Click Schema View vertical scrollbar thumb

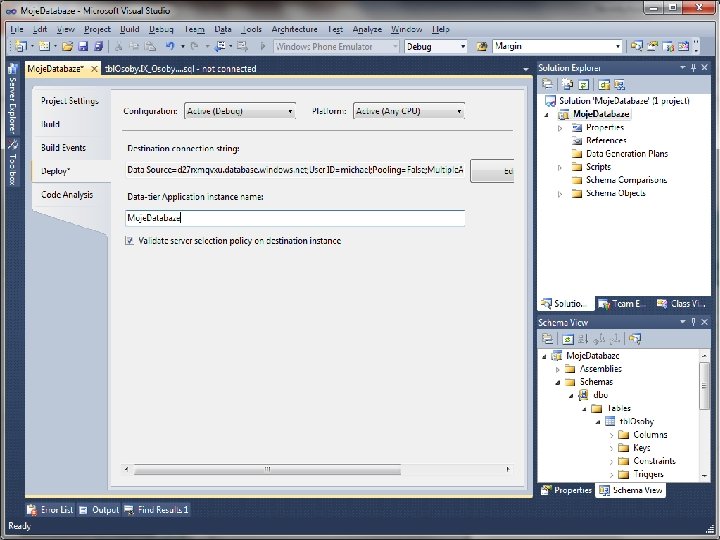(x=704, y=386)
